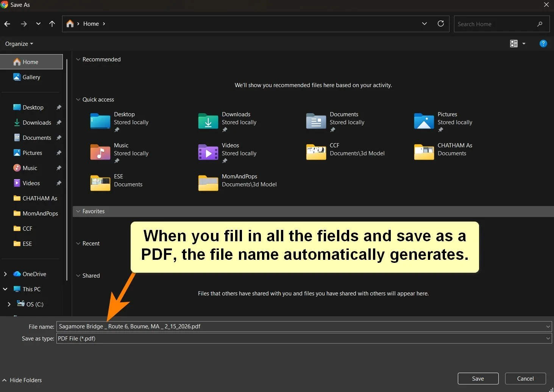Viewport: 554px width, 392px height.
Task: Expand the OS (C:) drive node
Action: click(9, 304)
